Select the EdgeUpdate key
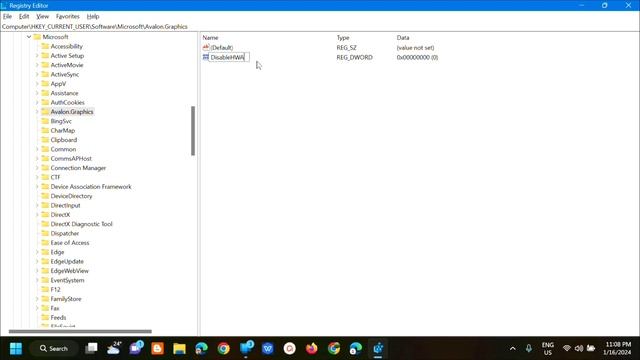This screenshot has width=640, height=360. point(67,261)
